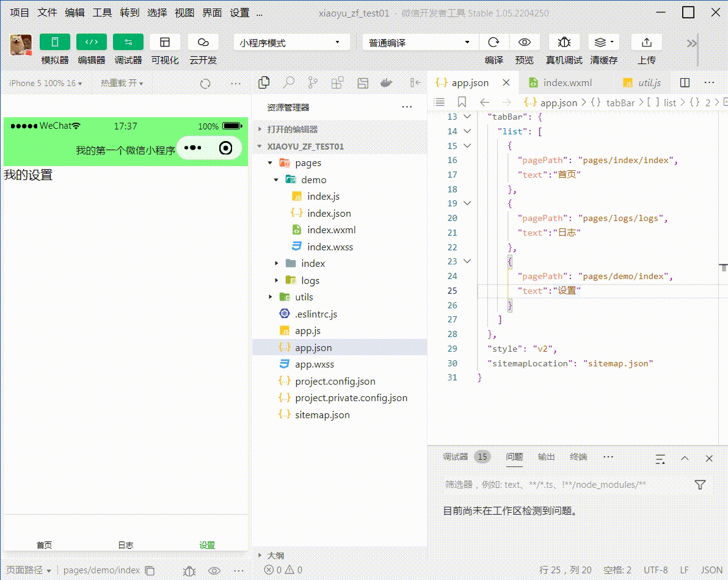Open the 工具 menu

coord(101,13)
